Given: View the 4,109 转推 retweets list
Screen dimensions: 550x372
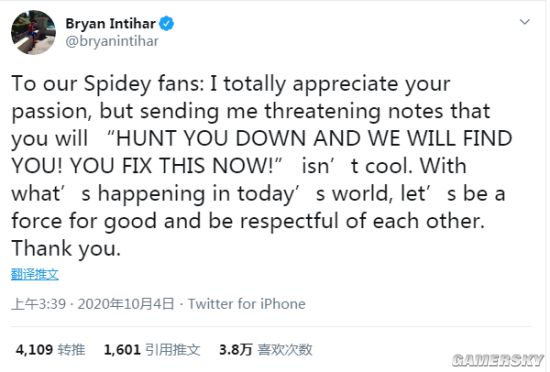Looking at the screenshot, I should click(50, 350).
